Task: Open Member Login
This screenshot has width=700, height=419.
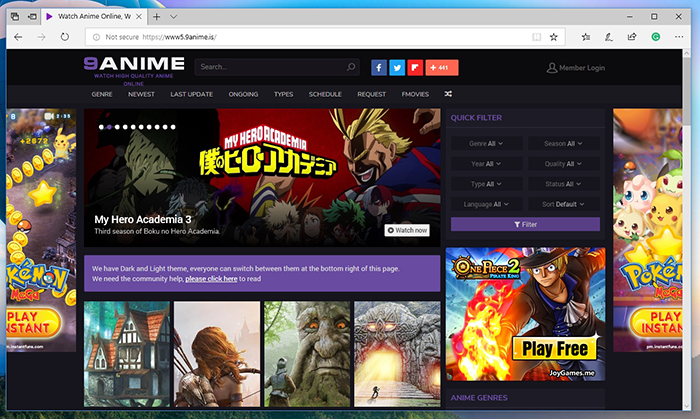Action: (576, 68)
